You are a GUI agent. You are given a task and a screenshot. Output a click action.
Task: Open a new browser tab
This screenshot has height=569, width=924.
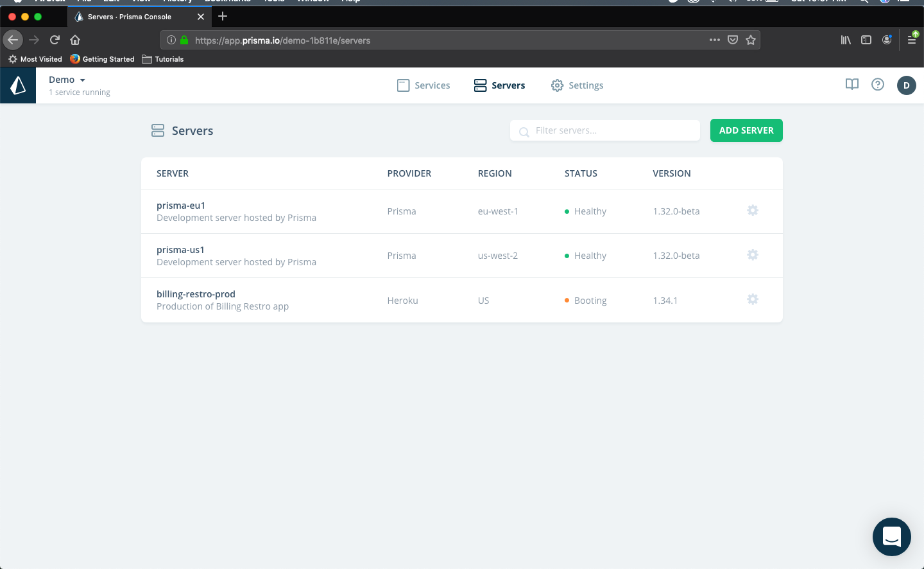pos(223,16)
